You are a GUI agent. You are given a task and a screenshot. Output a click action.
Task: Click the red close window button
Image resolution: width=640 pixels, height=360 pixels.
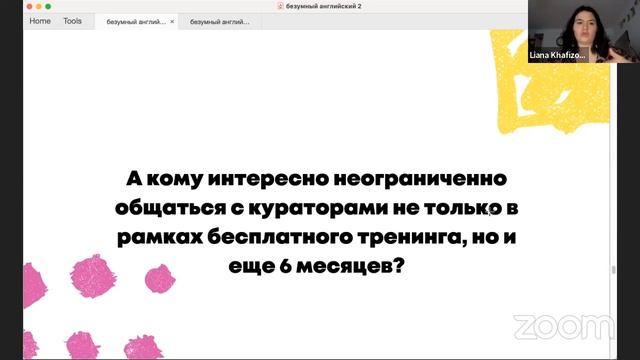click(29, 6)
